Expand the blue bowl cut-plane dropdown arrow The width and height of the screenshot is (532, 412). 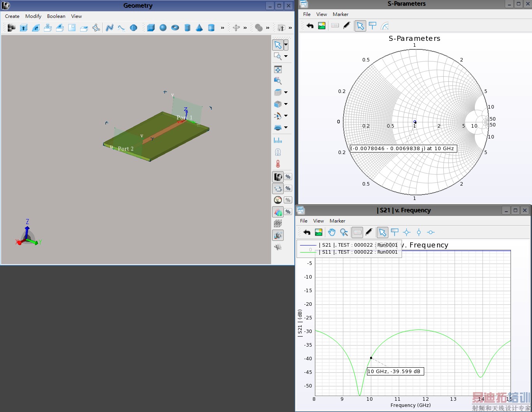tap(286, 128)
